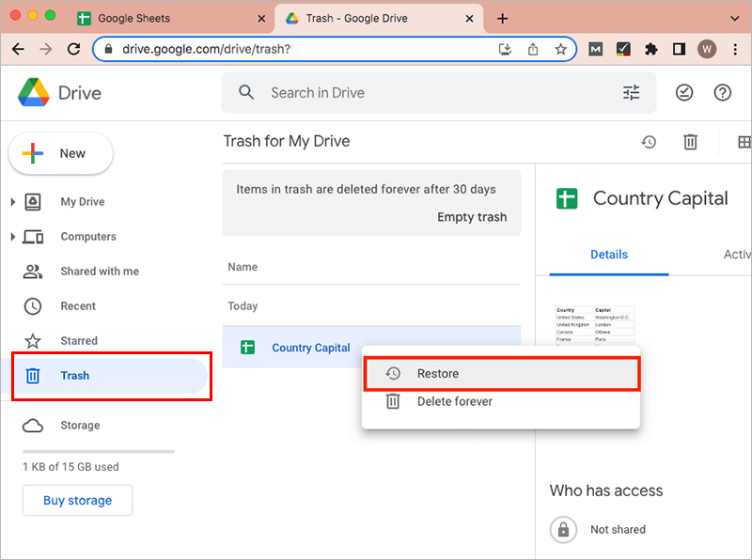Click the checkmark extension icon
This screenshot has height=560, width=752.
(x=623, y=49)
